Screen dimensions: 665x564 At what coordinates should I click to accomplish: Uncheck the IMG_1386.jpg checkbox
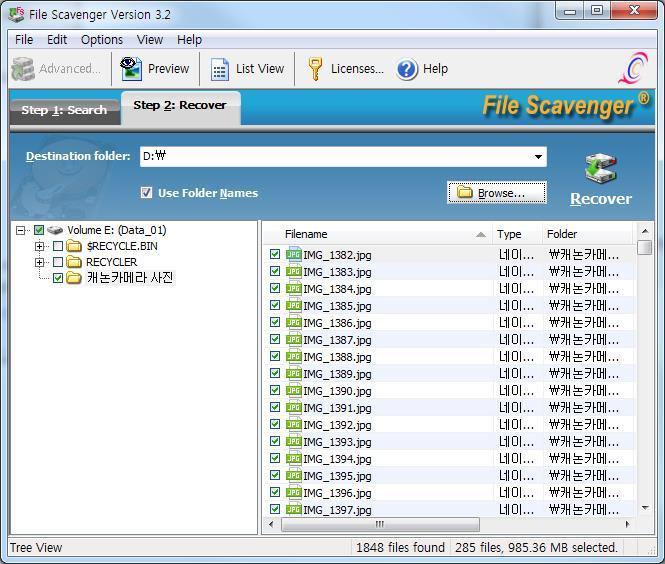(275, 322)
